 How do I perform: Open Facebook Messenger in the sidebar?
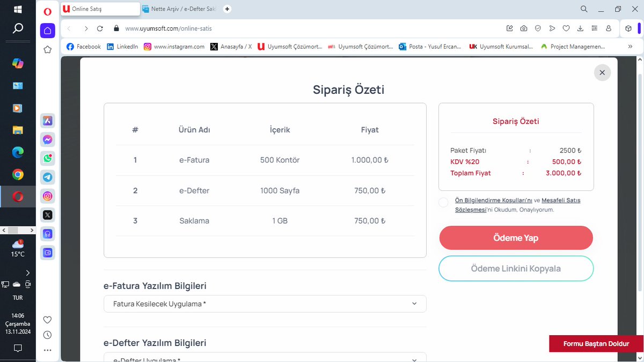[x=47, y=139]
